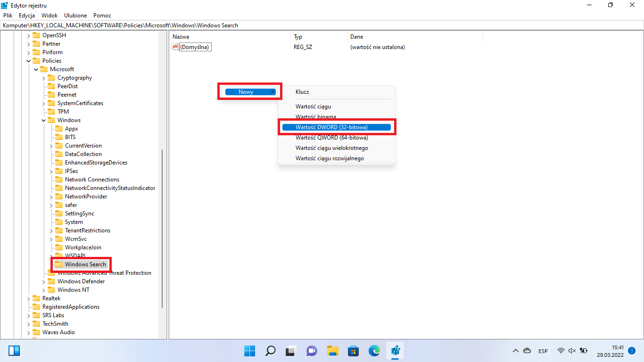Select Wartość ciągu menu entry

coord(337,107)
